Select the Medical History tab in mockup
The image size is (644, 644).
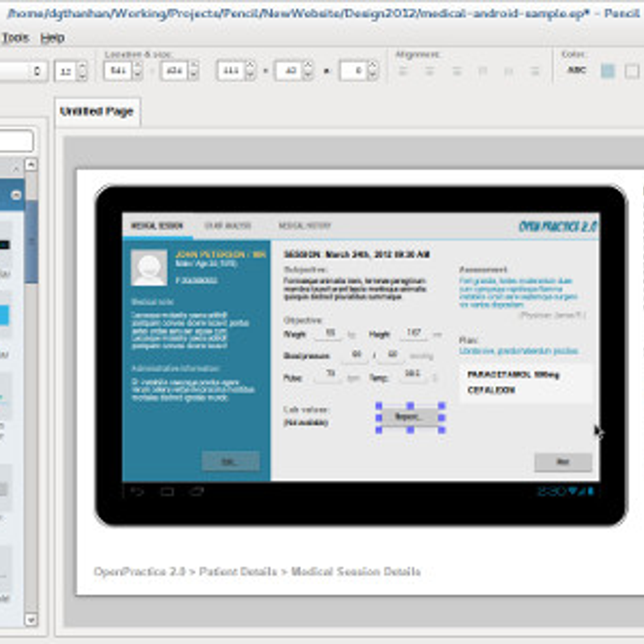click(x=305, y=226)
